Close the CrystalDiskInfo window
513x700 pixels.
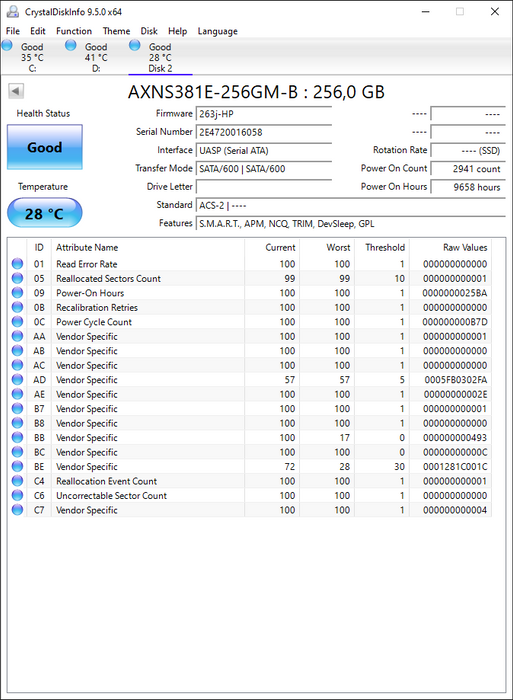click(x=495, y=12)
